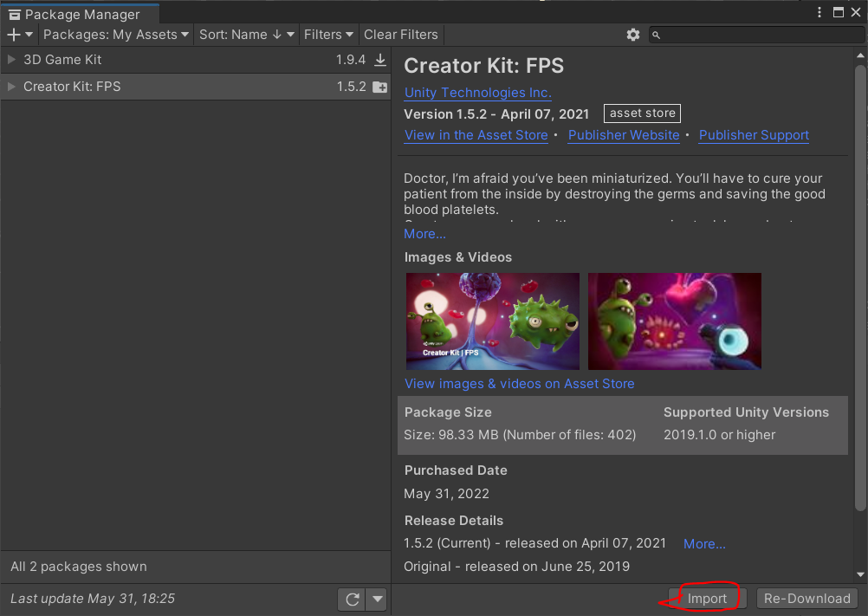Viewport: 868px width, 616px height.
Task: Click the 2019.1.0 or higher text
Action: click(x=720, y=435)
